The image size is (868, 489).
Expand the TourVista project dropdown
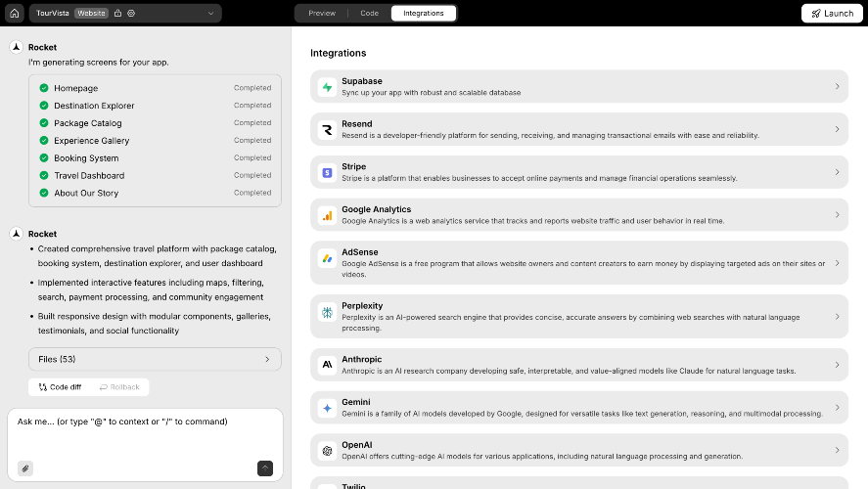pos(211,14)
